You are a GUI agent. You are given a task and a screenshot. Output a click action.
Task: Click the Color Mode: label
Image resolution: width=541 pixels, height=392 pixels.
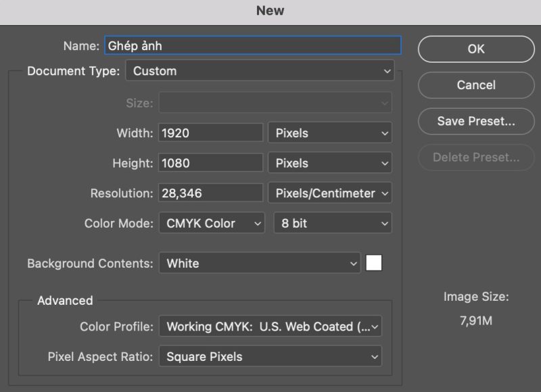click(119, 223)
